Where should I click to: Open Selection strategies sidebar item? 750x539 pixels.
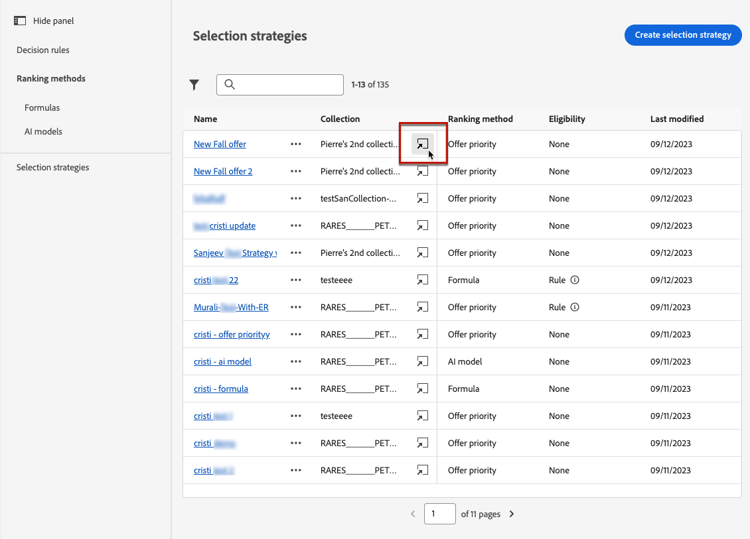click(x=53, y=168)
